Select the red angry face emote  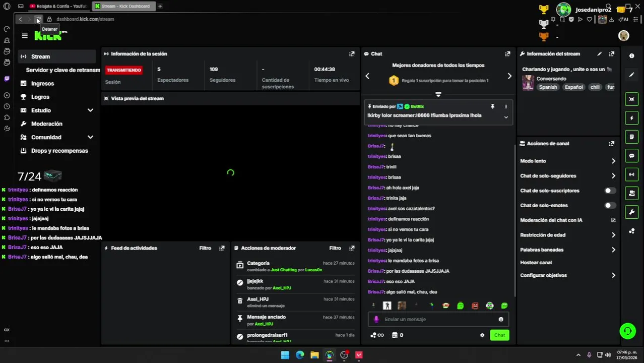[475, 306]
